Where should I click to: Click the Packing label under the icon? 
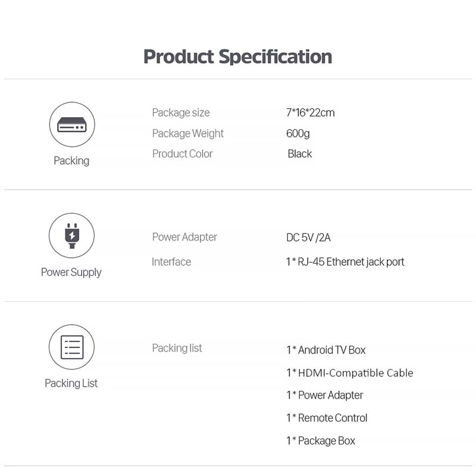[x=71, y=161]
